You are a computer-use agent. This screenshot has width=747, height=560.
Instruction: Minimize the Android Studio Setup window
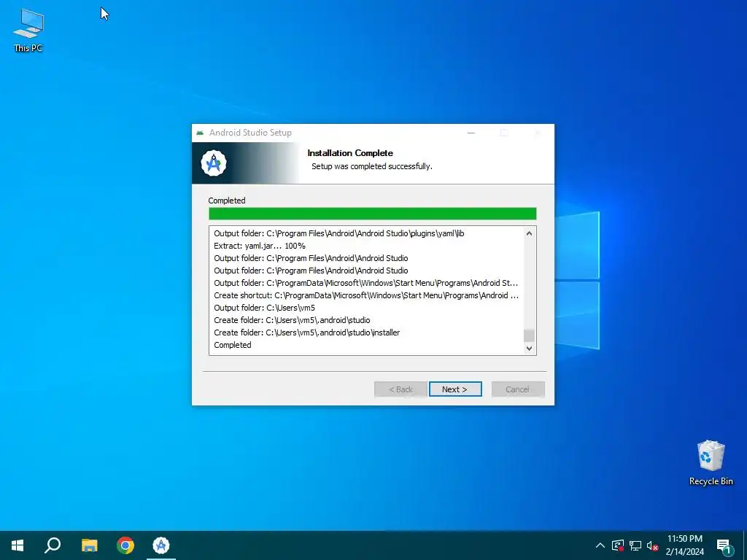[x=471, y=133]
